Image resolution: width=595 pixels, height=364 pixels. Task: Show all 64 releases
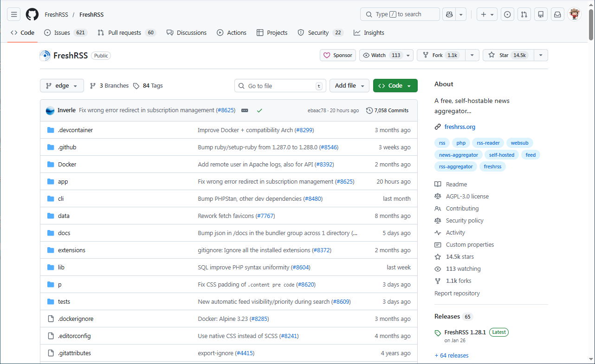(452, 355)
